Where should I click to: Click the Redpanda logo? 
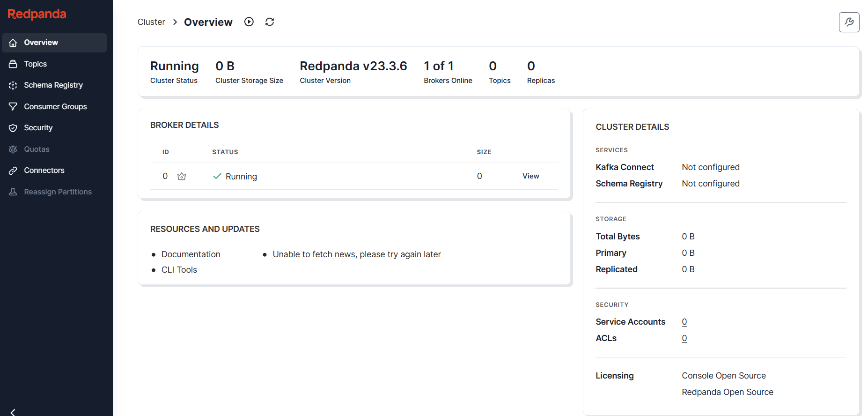(x=37, y=14)
